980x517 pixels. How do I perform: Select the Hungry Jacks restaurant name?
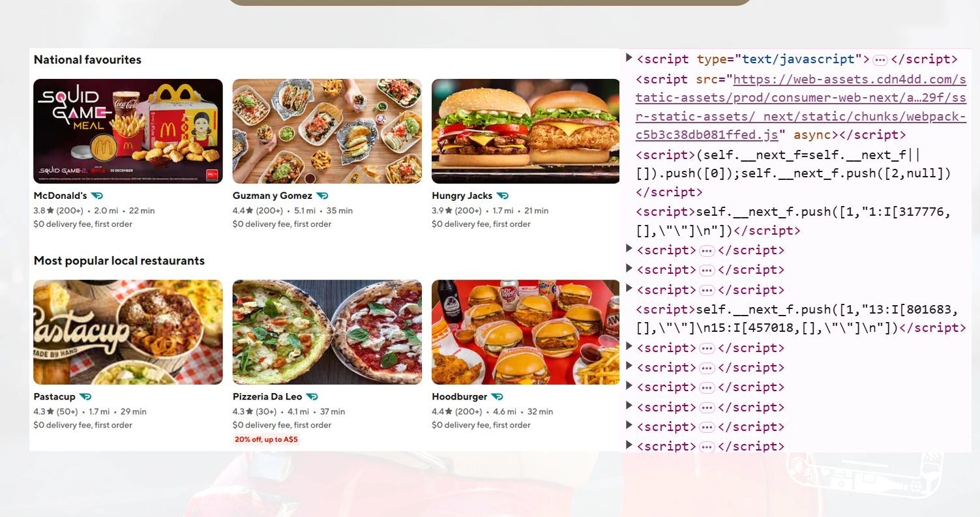click(x=463, y=195)
